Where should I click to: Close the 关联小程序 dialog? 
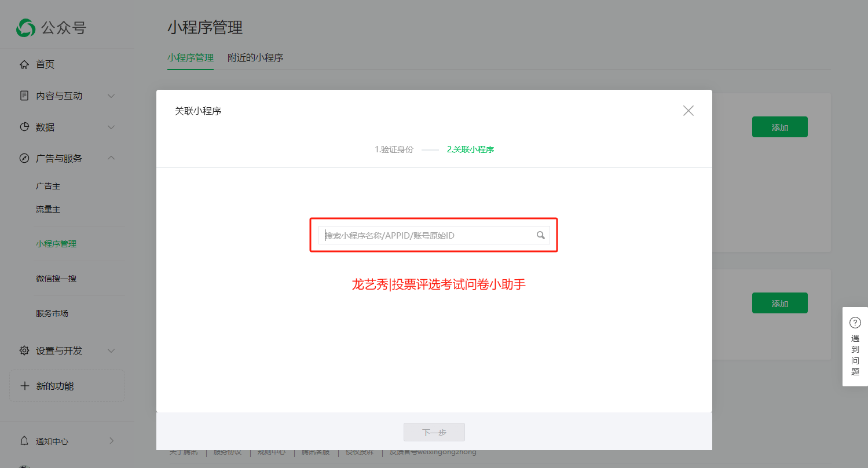pos(688,111)
